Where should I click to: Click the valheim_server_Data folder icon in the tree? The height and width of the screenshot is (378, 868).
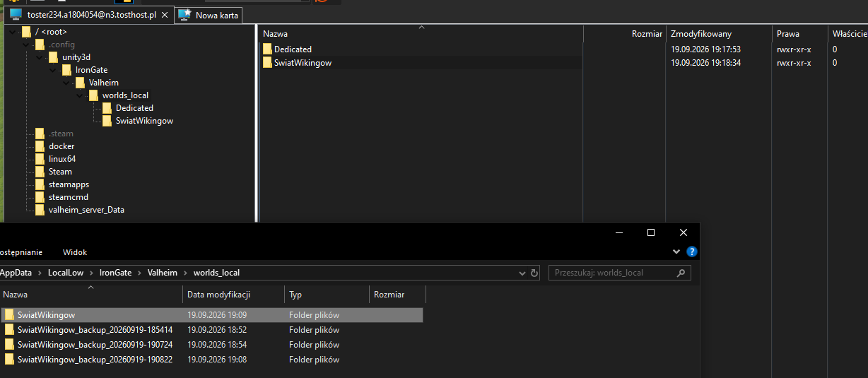click(x=40, y=210)
